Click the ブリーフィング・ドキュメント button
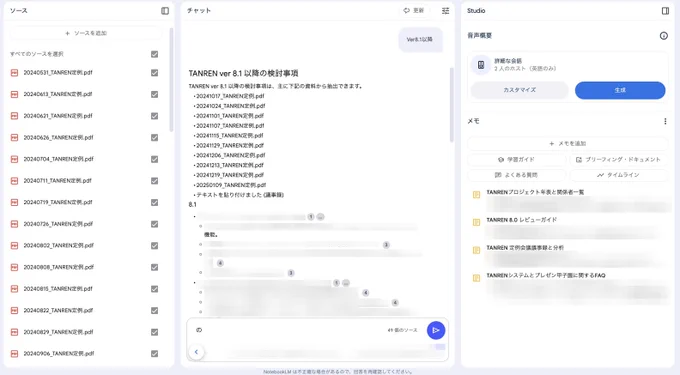 (x=618, y=160)
